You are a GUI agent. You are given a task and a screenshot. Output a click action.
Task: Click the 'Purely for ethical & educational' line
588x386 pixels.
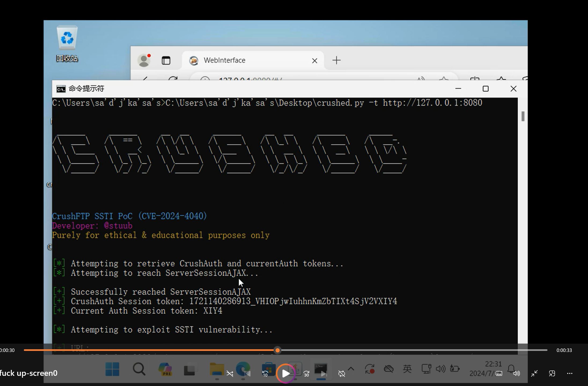[161, 235]
